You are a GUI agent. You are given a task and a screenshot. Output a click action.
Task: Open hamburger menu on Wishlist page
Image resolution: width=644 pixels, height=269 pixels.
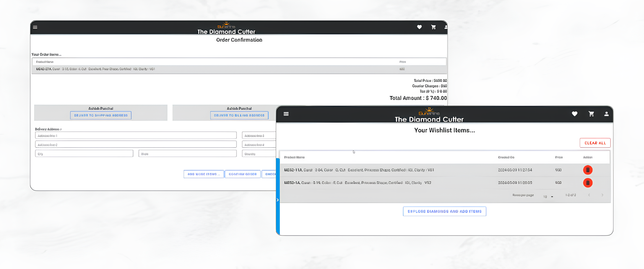286,114
